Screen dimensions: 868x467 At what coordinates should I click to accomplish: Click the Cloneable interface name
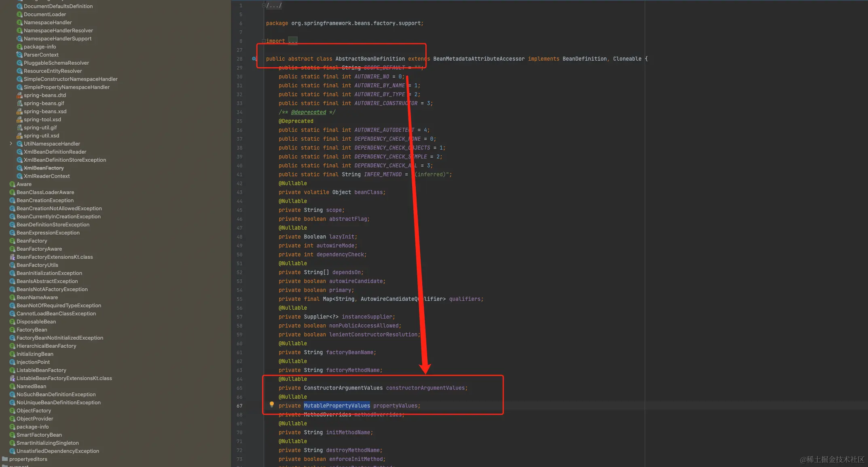(627, 59)
